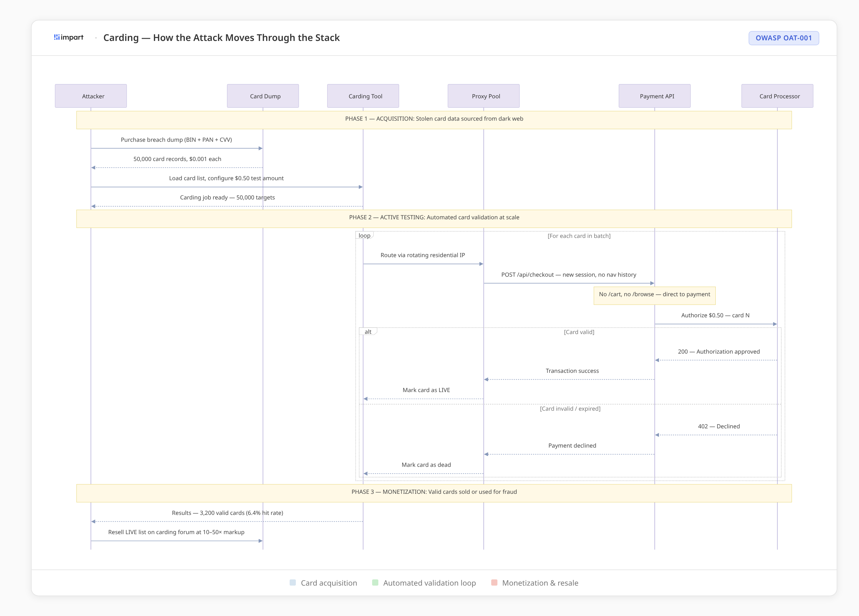Click the Phase 3 Monetization banner
This screenshot has width=859, height=616.
(x=434, y=493)
